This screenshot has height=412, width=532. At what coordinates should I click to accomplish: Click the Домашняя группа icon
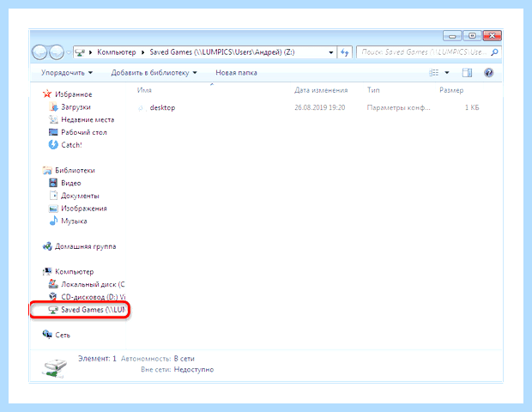click(47, 246)
